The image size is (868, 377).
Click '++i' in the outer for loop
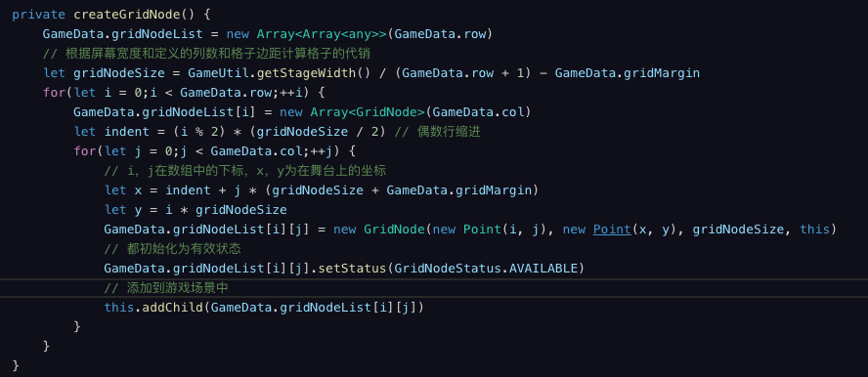click(291, 93)
